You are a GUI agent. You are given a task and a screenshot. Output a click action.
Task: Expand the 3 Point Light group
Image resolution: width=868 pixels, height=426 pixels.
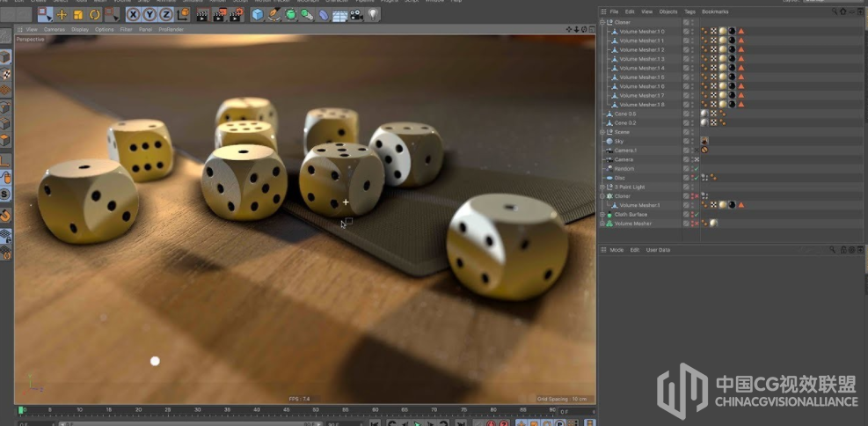602,187
